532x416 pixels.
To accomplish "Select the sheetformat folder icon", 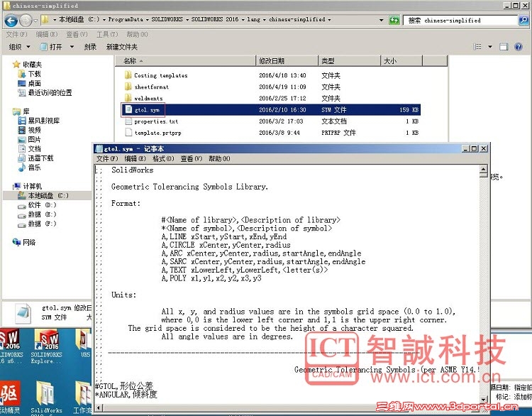I will tap(128, 87).
